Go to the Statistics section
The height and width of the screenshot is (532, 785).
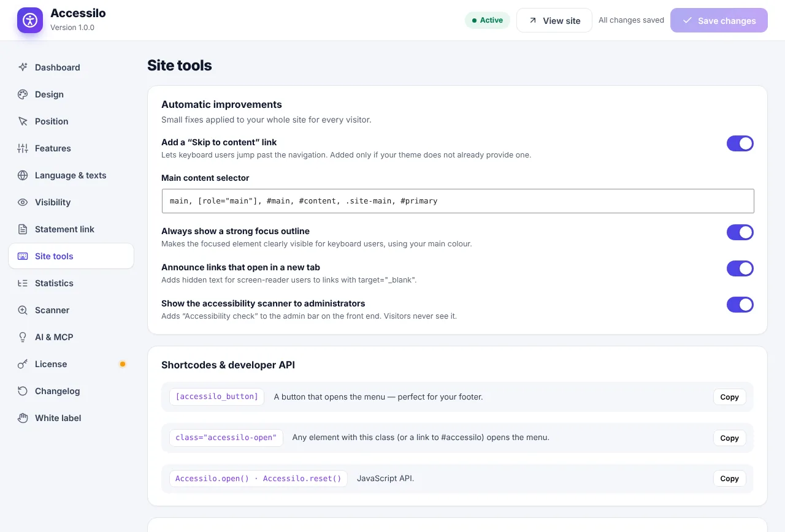click(x=71, y=283)
